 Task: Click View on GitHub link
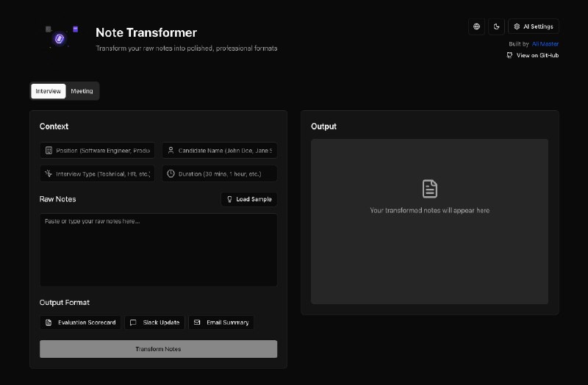click(537, 55)
